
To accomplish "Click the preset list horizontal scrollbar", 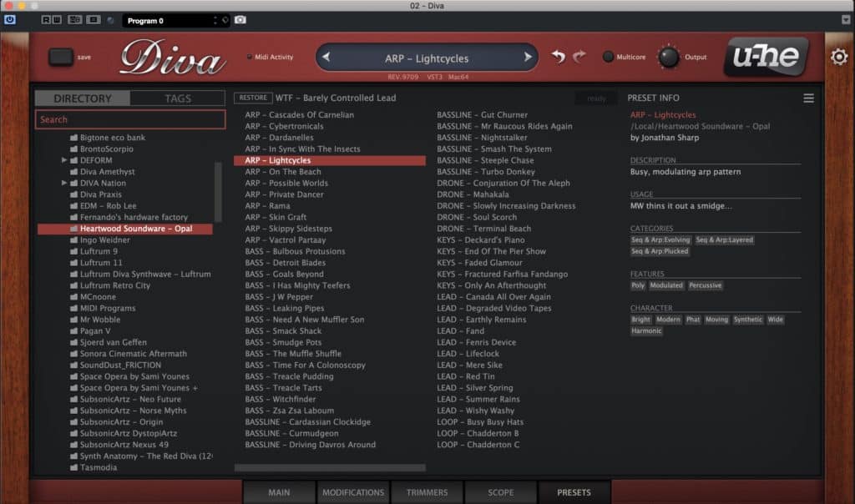I will (x=330, y=467).
